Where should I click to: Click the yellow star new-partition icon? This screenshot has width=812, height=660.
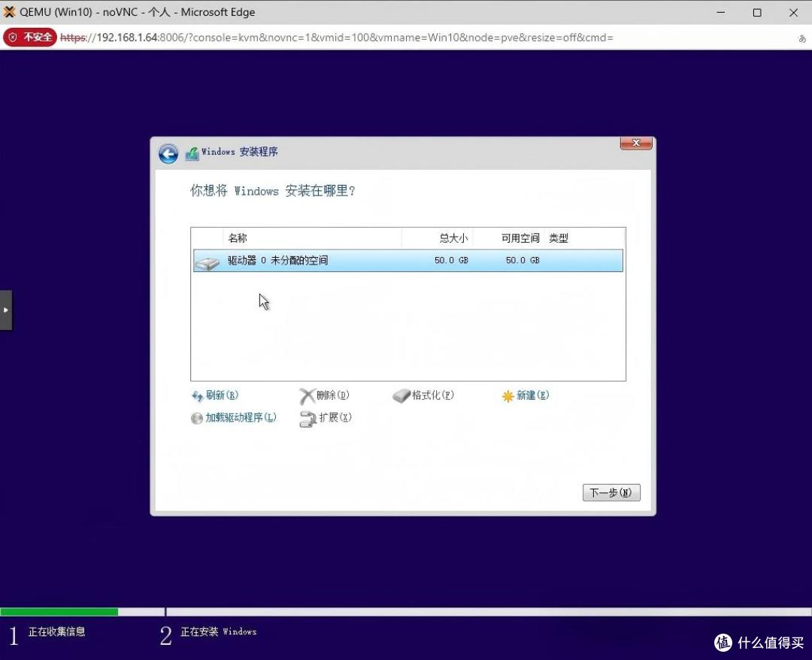(508, 396)
